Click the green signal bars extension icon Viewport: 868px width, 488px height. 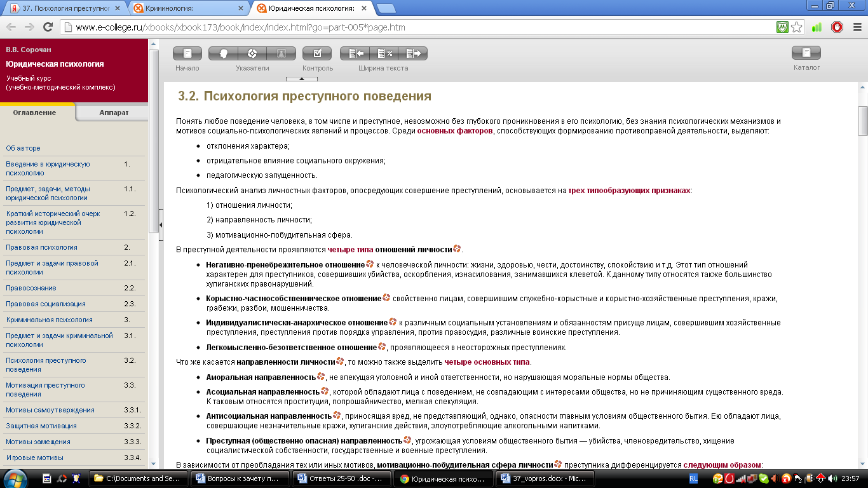[x=817, y=27]
